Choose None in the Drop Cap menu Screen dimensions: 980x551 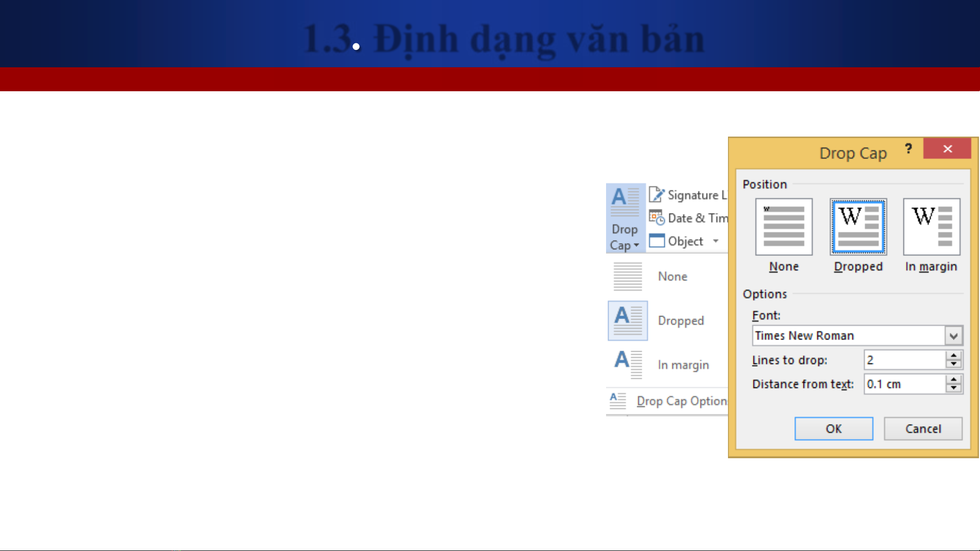click(x=667, y=276)
